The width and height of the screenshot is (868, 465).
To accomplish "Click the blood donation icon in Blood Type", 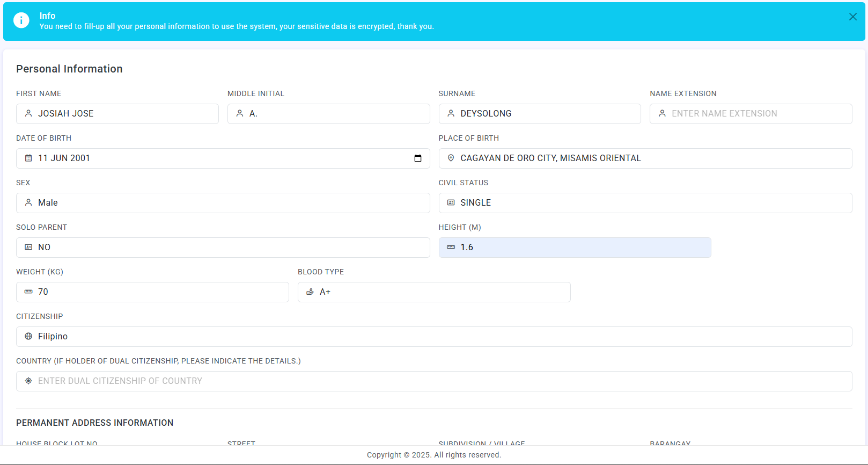I will coord(310,292).
